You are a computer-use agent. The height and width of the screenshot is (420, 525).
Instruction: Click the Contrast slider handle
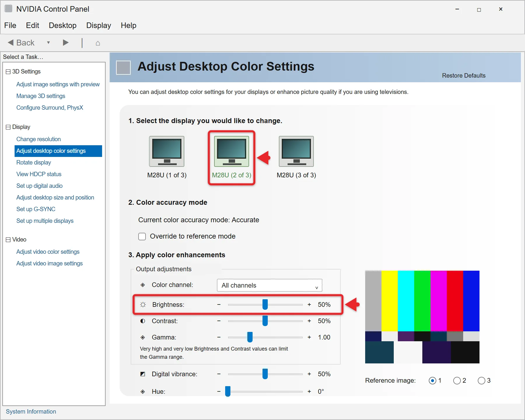coord(265,321)
